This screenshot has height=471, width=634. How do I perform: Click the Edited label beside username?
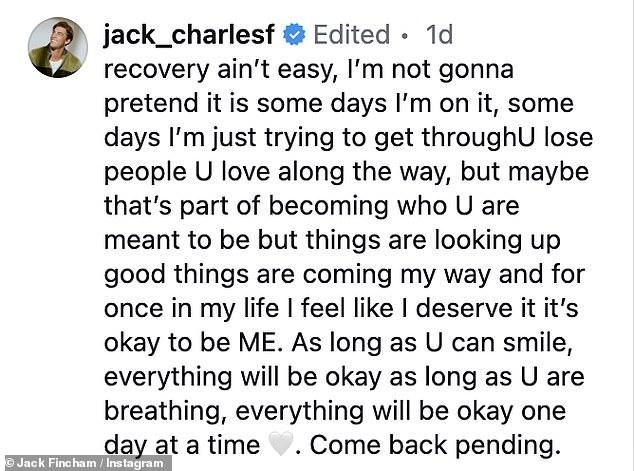[351, 34]
